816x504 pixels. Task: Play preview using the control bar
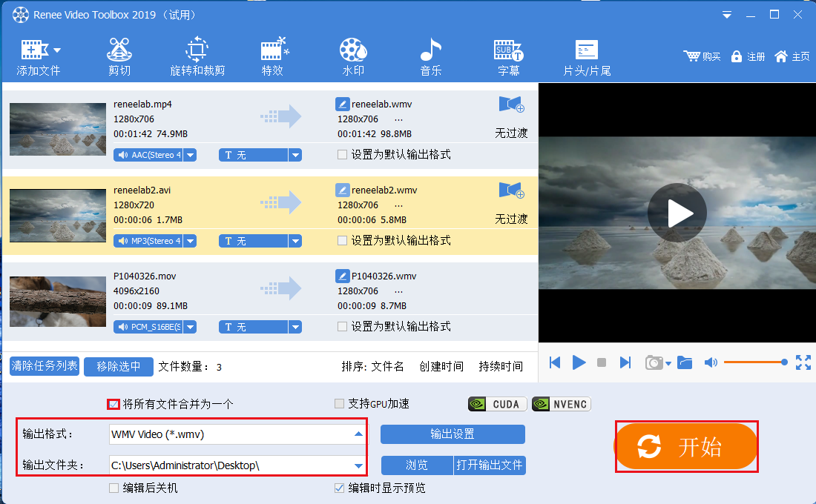pyautogui.click(x=579, y=362)
